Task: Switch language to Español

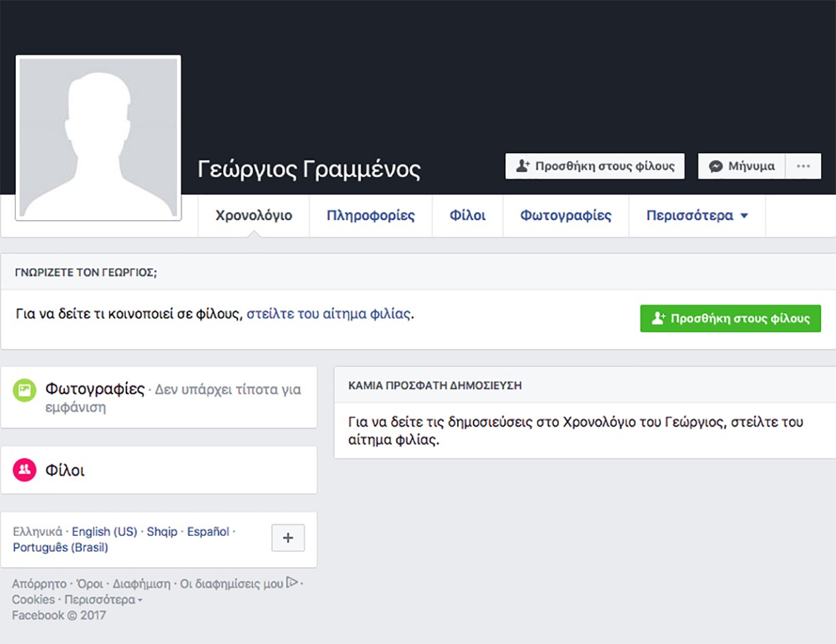Action: click(x=208, y=532)
